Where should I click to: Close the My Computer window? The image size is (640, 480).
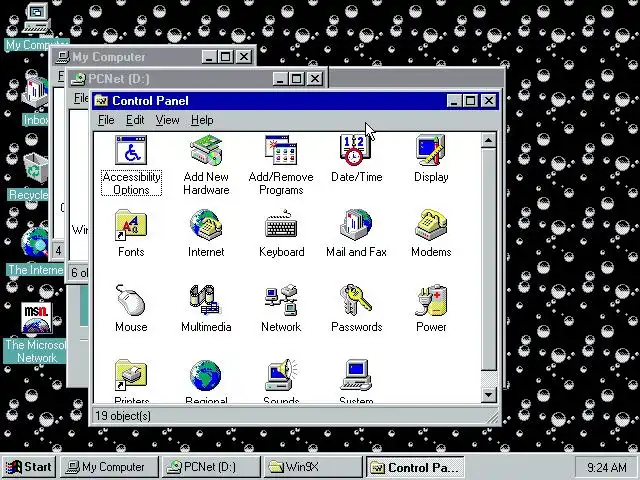tap(244, 57)
